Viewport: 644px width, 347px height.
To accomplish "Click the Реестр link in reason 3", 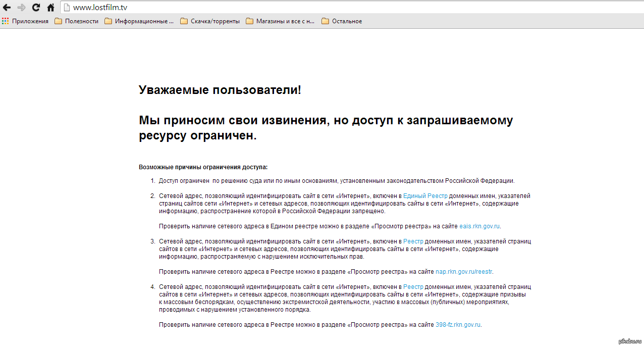I will click(x=413, y=241).
